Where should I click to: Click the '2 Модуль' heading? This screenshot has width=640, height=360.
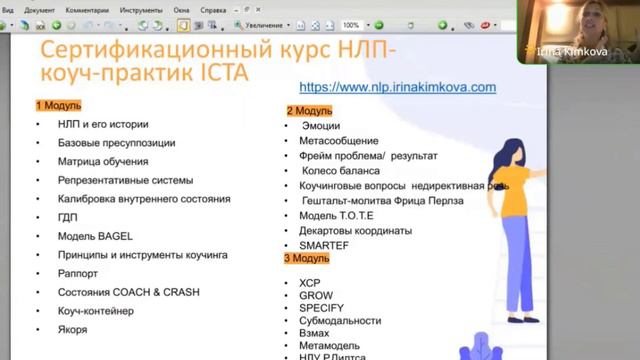click(x=309, y=111)
